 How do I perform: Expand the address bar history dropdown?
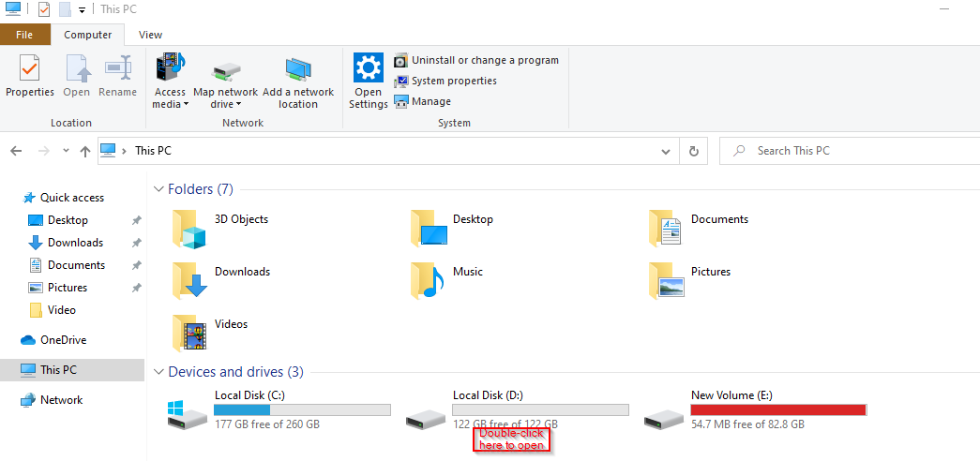(666, 151)
